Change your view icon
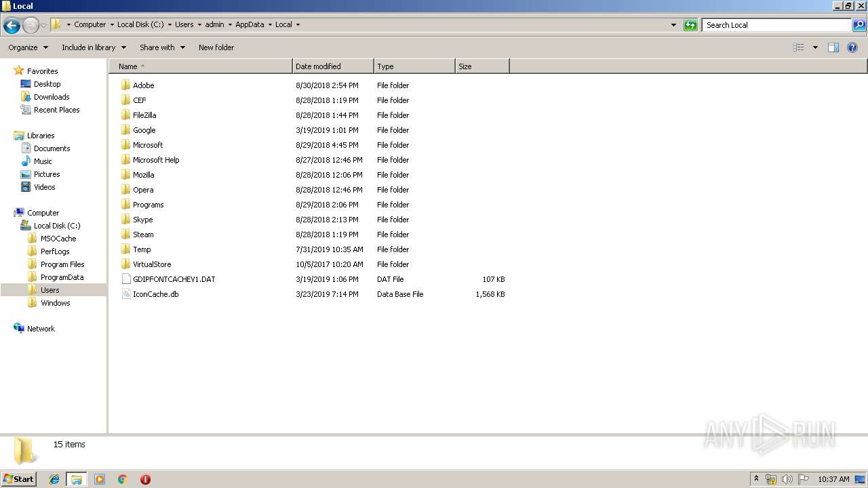The width and height of the screenshot is (868, 488). [x=799, y=47]
